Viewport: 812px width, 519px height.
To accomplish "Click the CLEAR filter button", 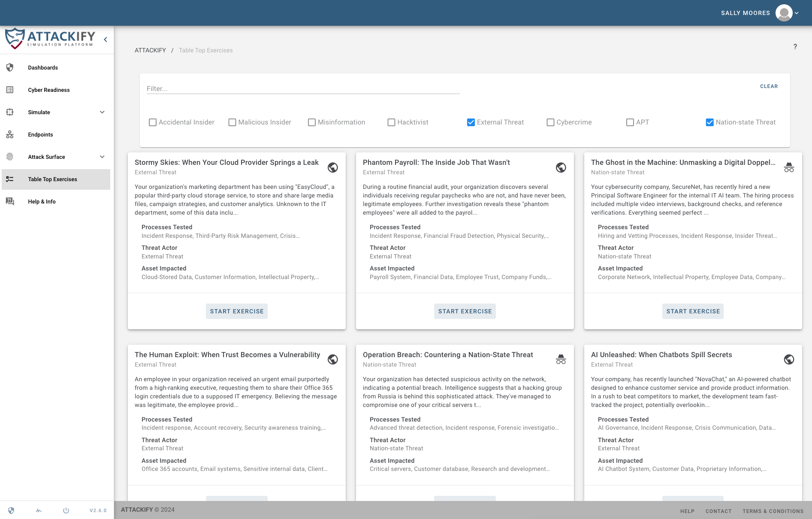I will [769, 86].
